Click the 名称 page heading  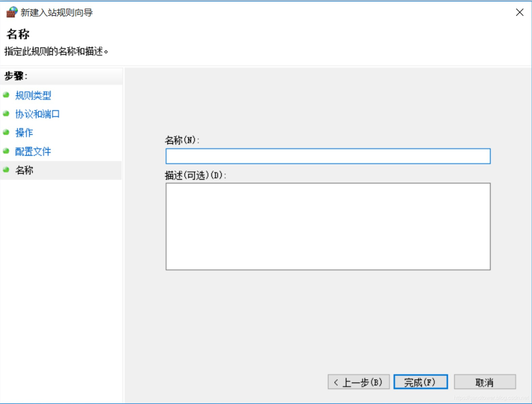[x=18, y=34]
